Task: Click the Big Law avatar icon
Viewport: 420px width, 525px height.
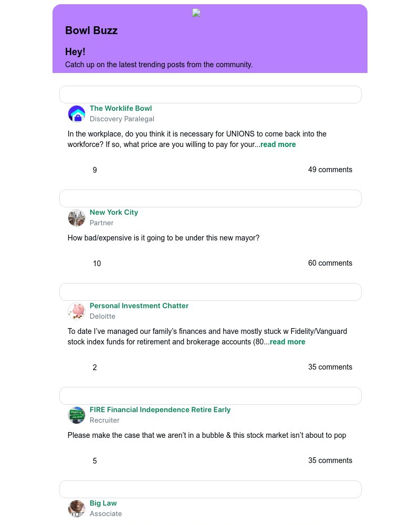Action: pos(77,508)
